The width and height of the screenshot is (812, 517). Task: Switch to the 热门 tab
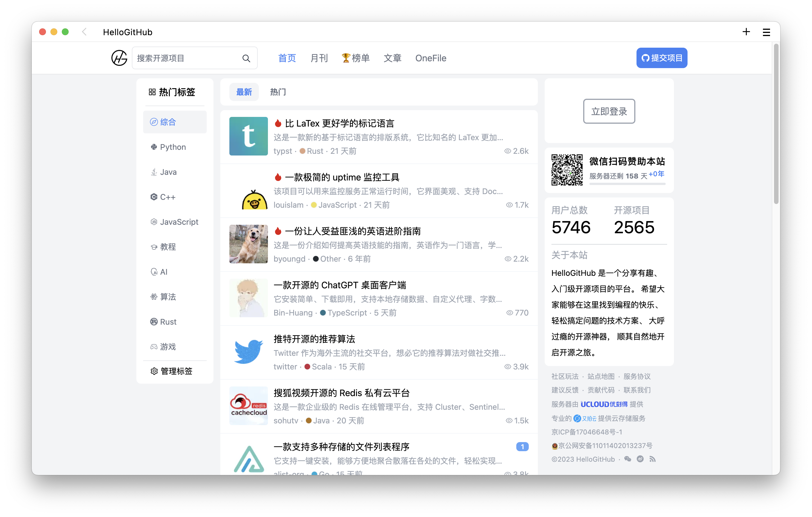(278, 92)
